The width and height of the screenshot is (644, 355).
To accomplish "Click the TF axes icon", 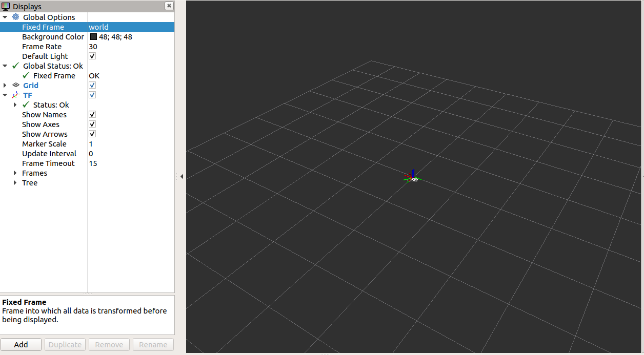I will (15, 95).
